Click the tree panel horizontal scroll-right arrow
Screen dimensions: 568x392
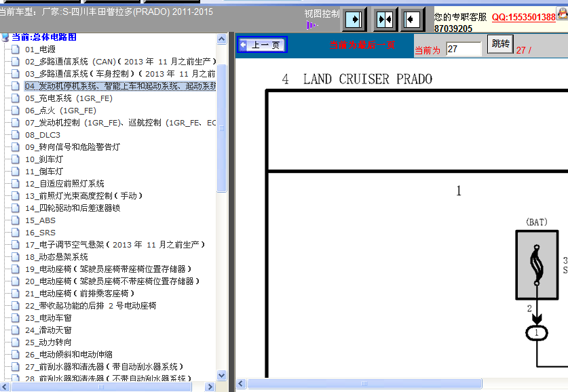tap(210, 387)
